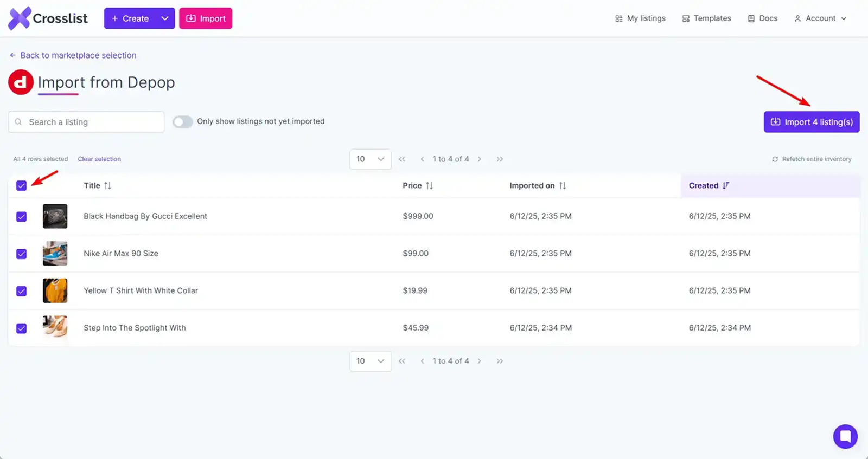Click the pink Import button
Image resolution: width=868 pixels, height=459 pixels.
click(x=206, y=18)
